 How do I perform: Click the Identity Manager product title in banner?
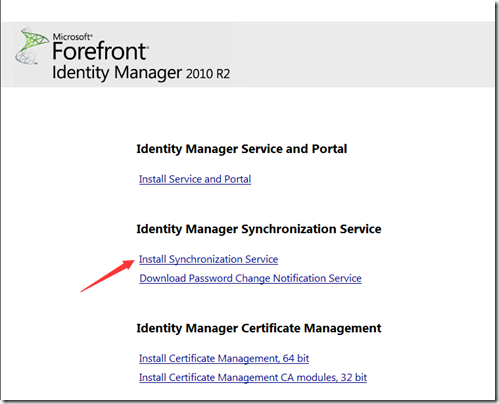click(117, 73)
